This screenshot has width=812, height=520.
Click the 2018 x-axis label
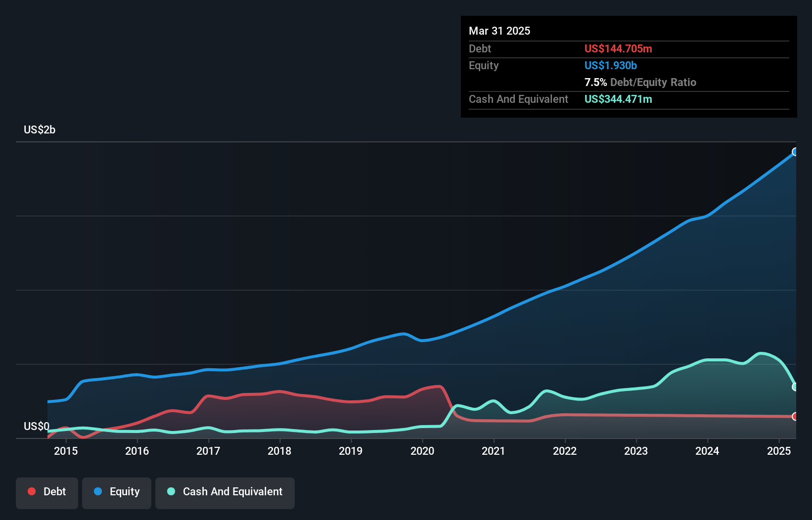tap(279, 451)
